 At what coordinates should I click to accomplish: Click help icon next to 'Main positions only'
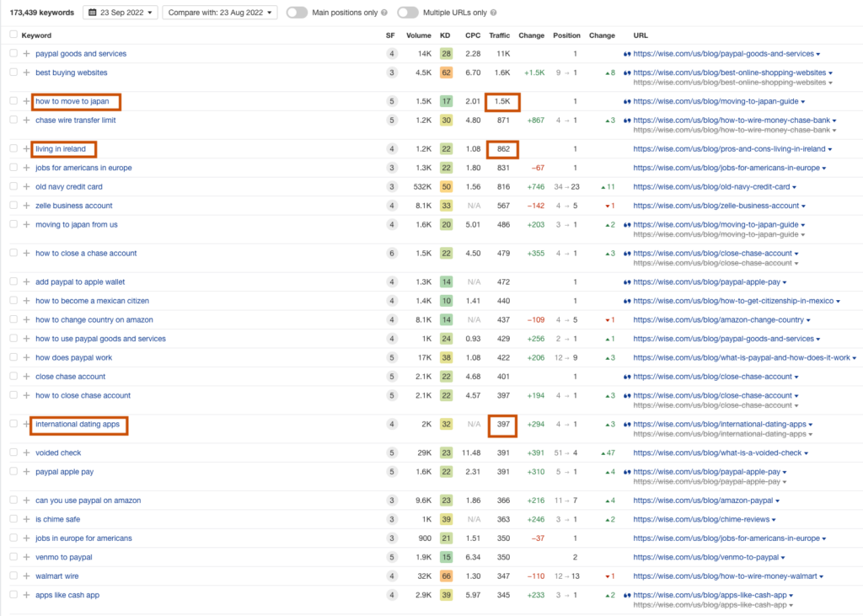(x=384, y=13)
